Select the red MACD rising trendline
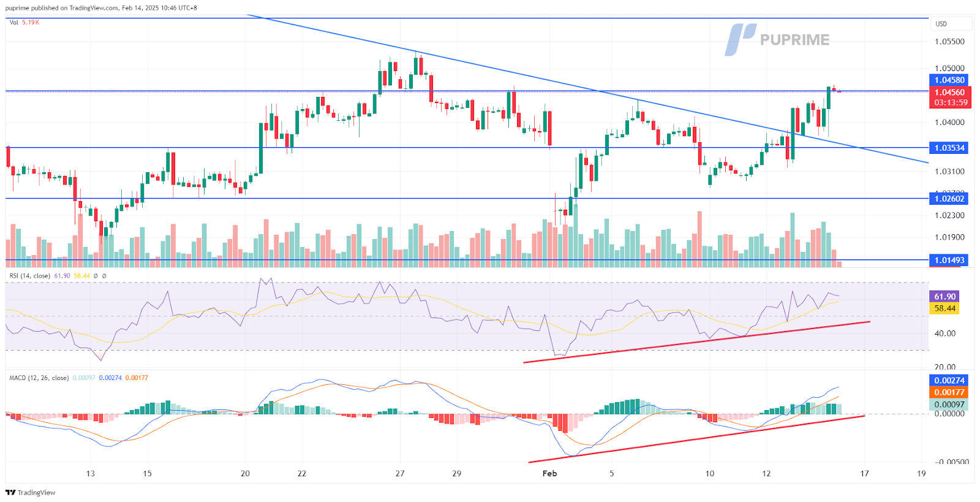Screen dimensions: 980x502 (x=696, y=439)
